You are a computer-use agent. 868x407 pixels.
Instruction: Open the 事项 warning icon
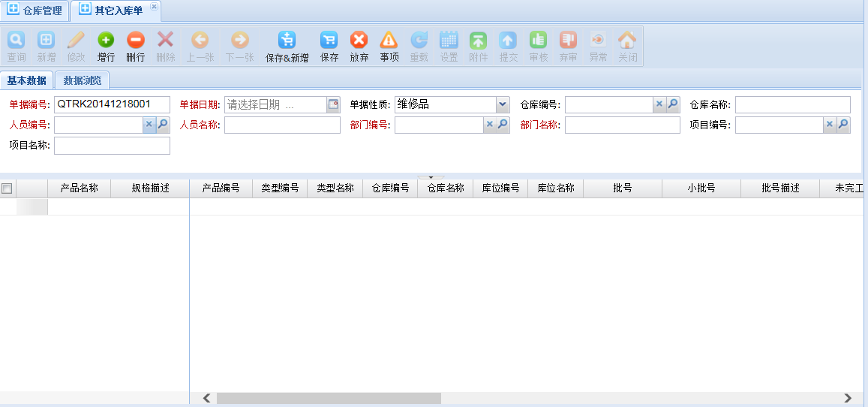coord(389,41)
